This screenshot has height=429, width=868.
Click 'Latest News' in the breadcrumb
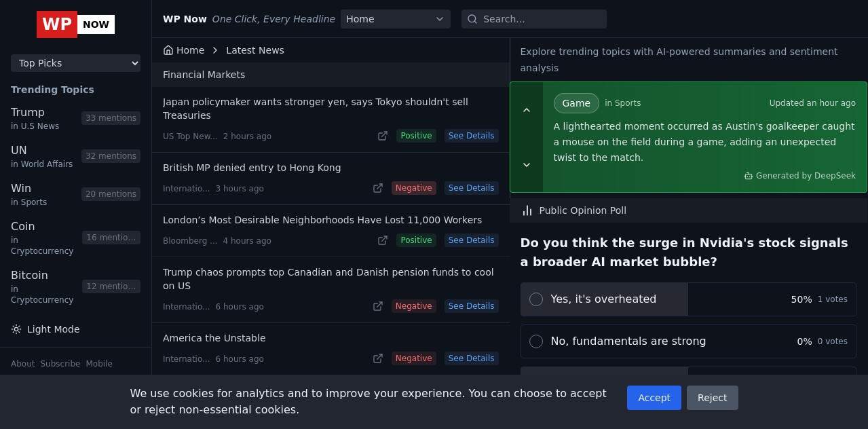point(254,50)
